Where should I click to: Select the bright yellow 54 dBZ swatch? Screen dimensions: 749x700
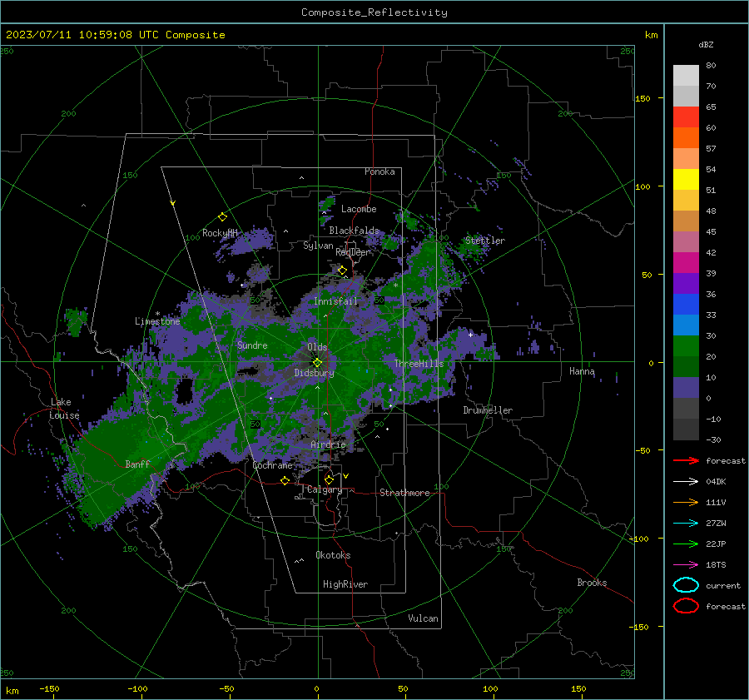point(686,179)
